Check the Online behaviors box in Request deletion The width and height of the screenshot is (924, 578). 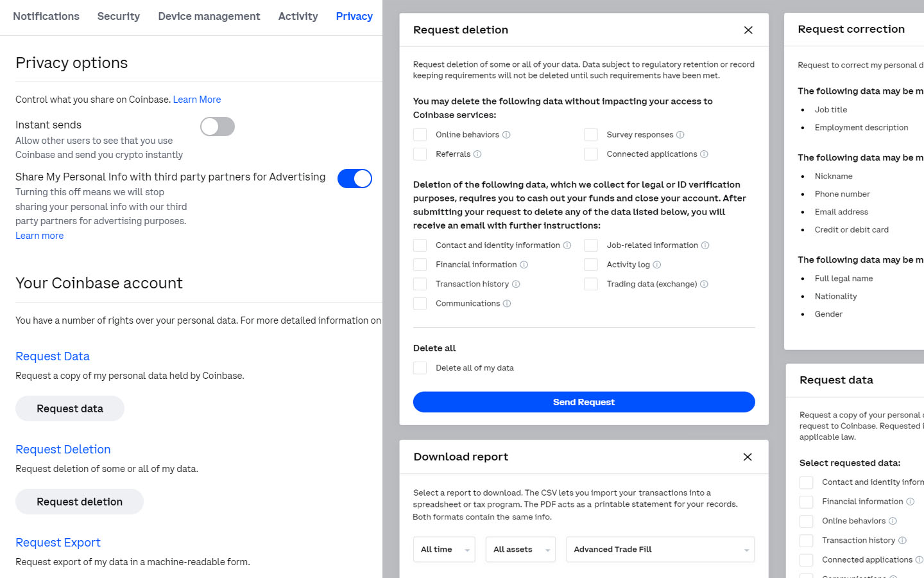coord(420,135)
